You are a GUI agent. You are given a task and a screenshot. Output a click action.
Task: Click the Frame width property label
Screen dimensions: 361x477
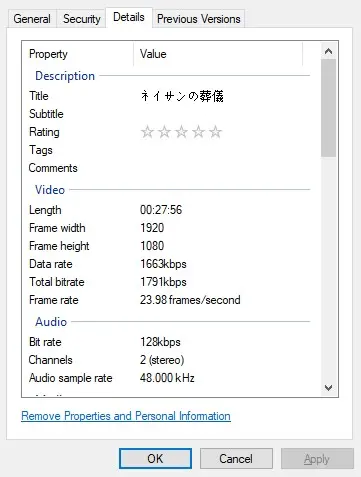pyautogui.click(x=57, y=228)
